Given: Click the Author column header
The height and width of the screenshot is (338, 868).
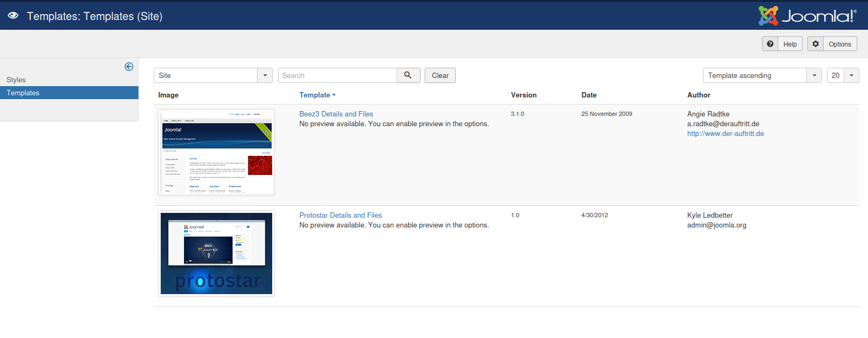Looking at the screenshot, I should [699, 95].
